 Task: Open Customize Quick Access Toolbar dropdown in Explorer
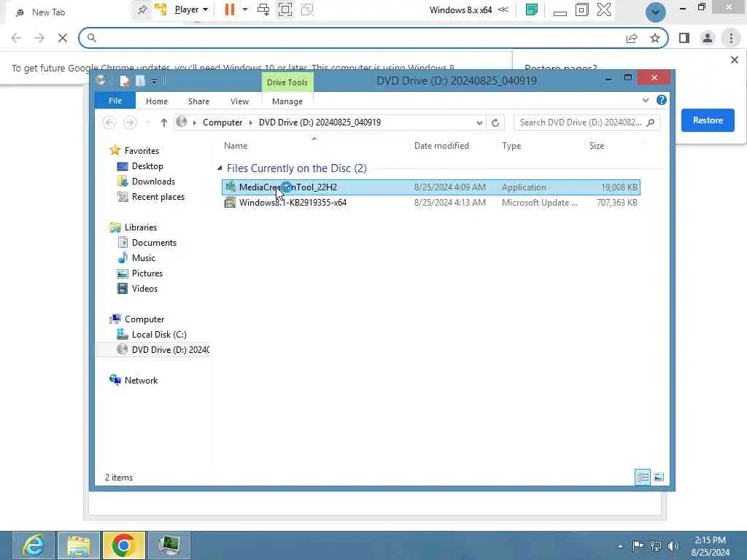tap(155, 82)
